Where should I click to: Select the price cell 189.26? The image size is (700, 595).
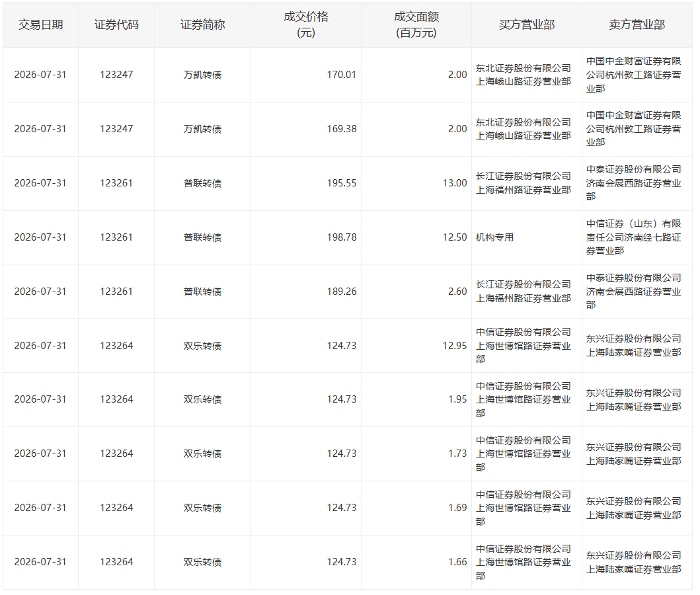tap(342, 292)
